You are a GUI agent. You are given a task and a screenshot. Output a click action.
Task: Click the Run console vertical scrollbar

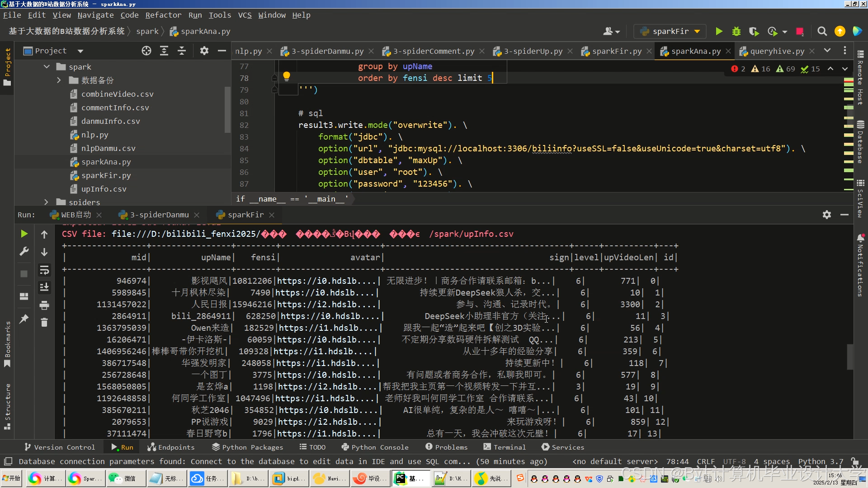tap(849, 357)
